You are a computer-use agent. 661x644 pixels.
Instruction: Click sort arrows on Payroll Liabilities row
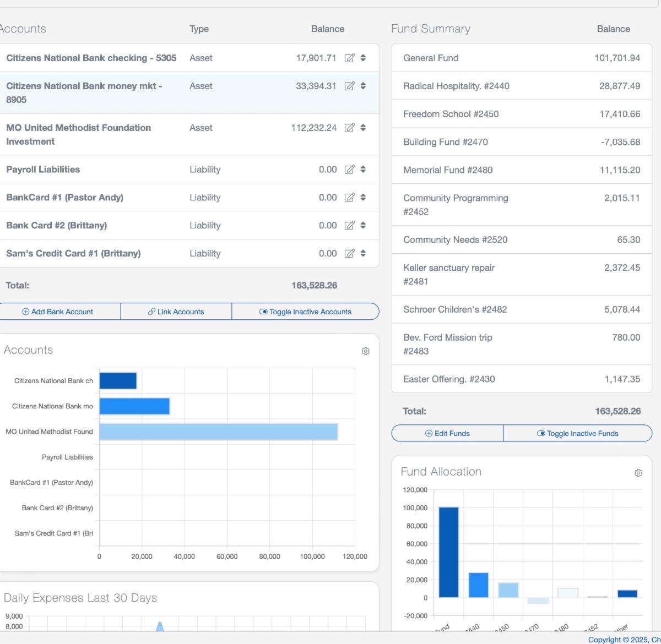(363, 170)
